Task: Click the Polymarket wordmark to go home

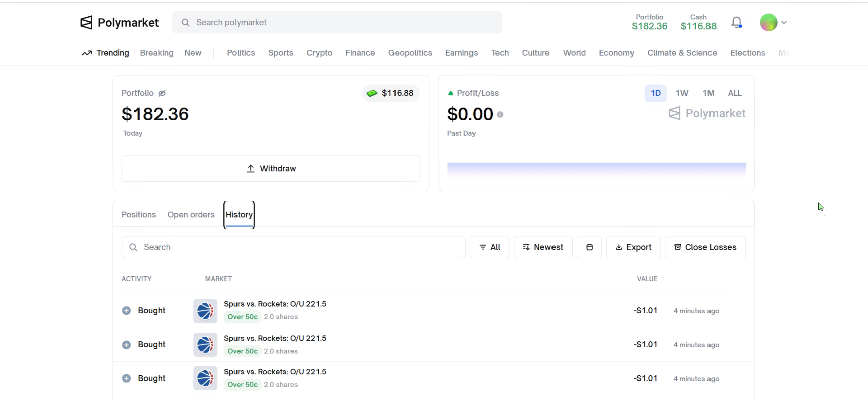Action: [x=128, y=23]
